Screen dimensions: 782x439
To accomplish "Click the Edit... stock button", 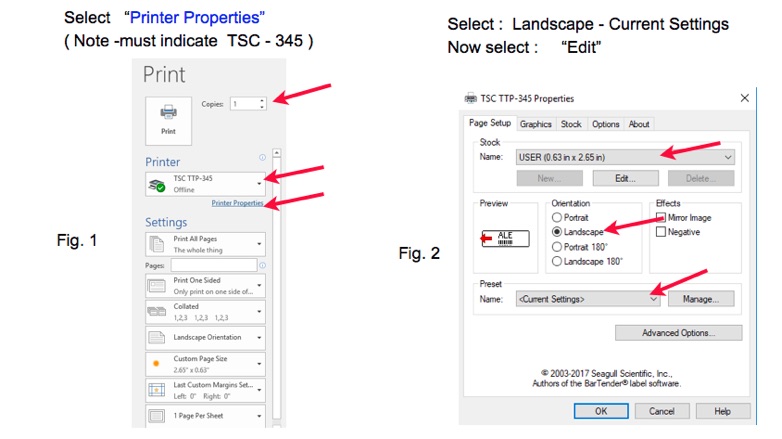I will (x=625, y=179).
